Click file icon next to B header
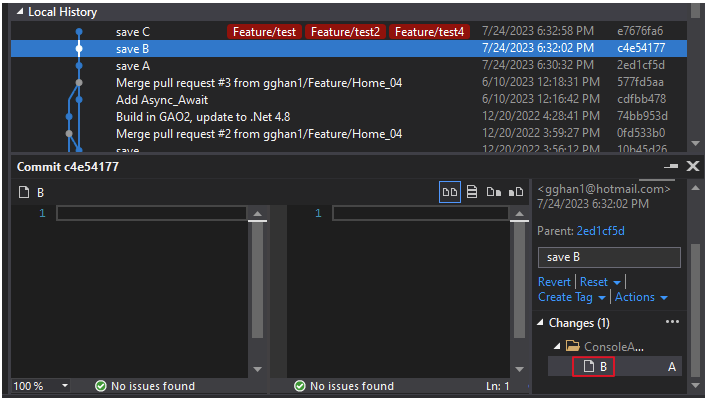The width and height of the screenshot is (705, 402). [24, 192]
